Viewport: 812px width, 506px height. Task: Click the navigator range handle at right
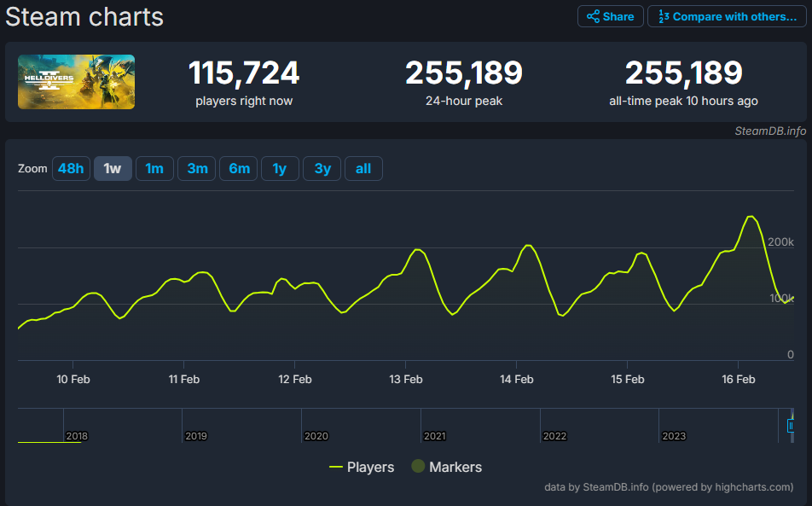tap(791, 425)
